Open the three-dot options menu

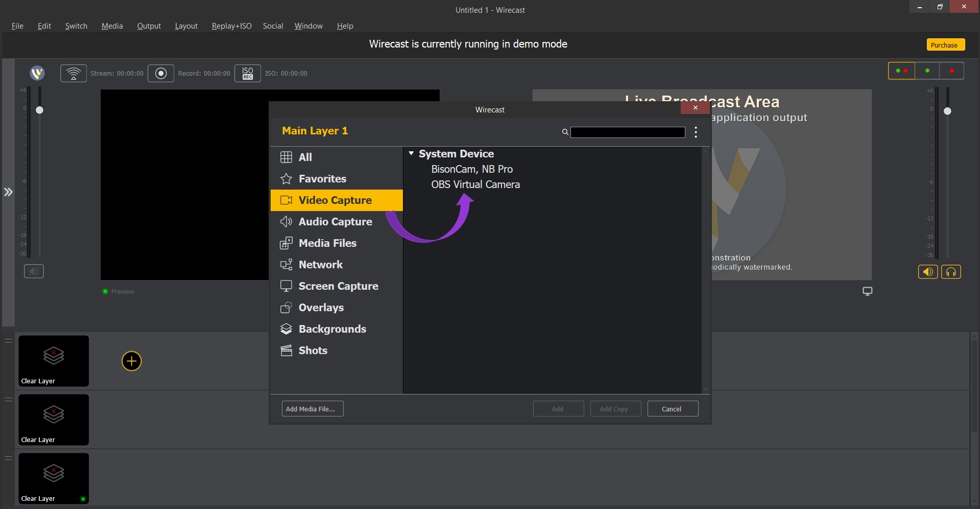[696, 132]
